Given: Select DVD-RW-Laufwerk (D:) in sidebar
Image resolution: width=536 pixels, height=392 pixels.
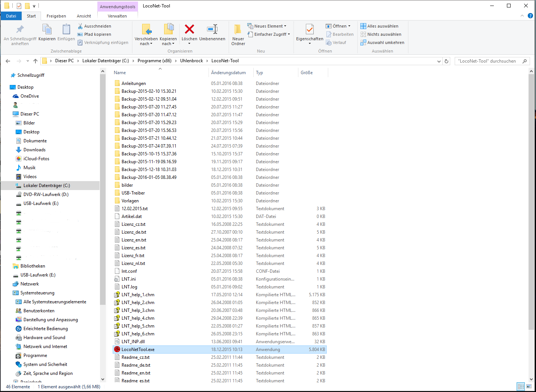Looking at the screenshot, I should pos(46,195).
